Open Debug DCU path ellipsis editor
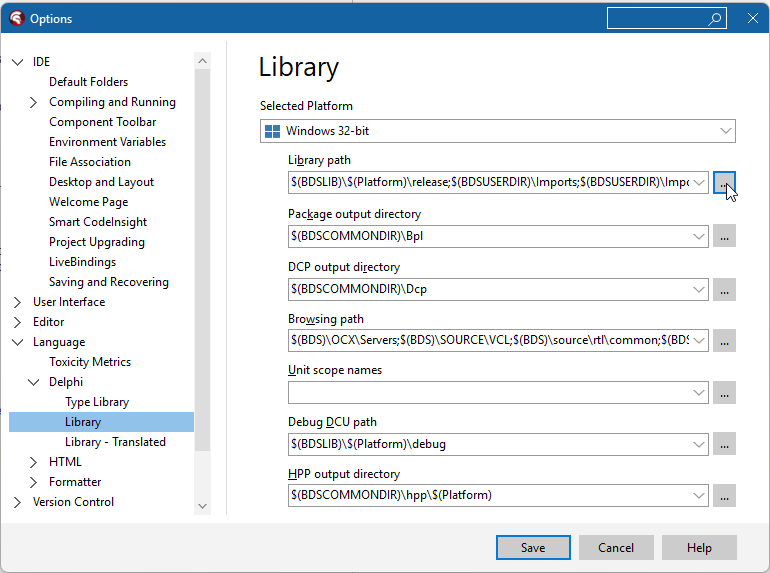 724,444
